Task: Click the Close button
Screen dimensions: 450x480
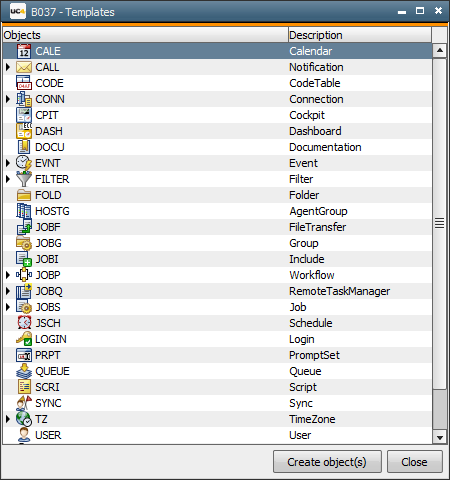Action: coord(415,462)
